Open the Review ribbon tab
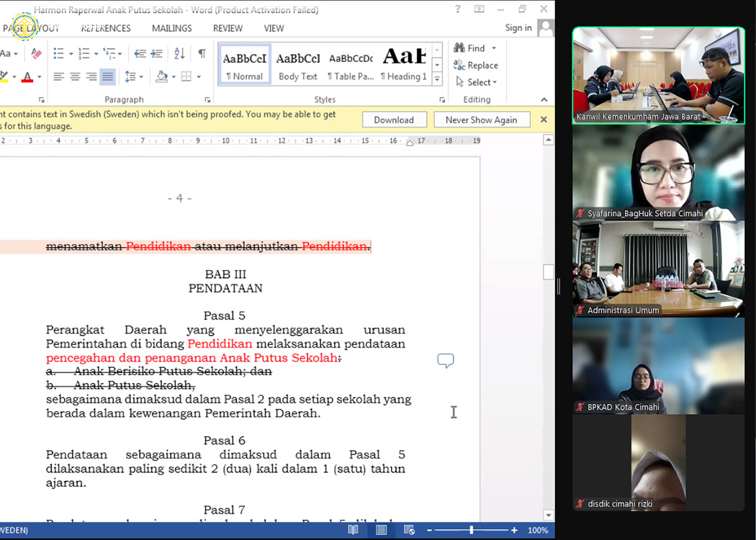This screenshot has height=540, width=756. 228,28
